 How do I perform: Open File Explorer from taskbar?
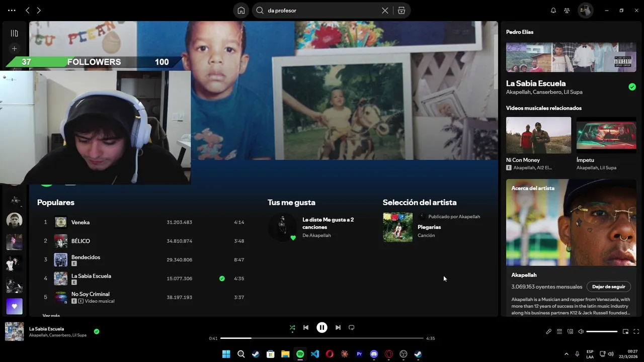tap(285, 354)
